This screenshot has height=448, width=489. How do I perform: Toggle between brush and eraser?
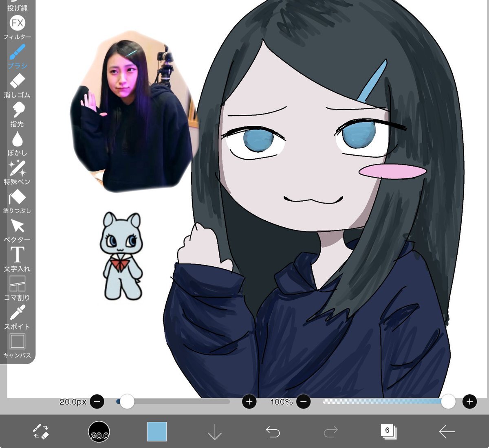pyautogui.click(x=41, y=431)
